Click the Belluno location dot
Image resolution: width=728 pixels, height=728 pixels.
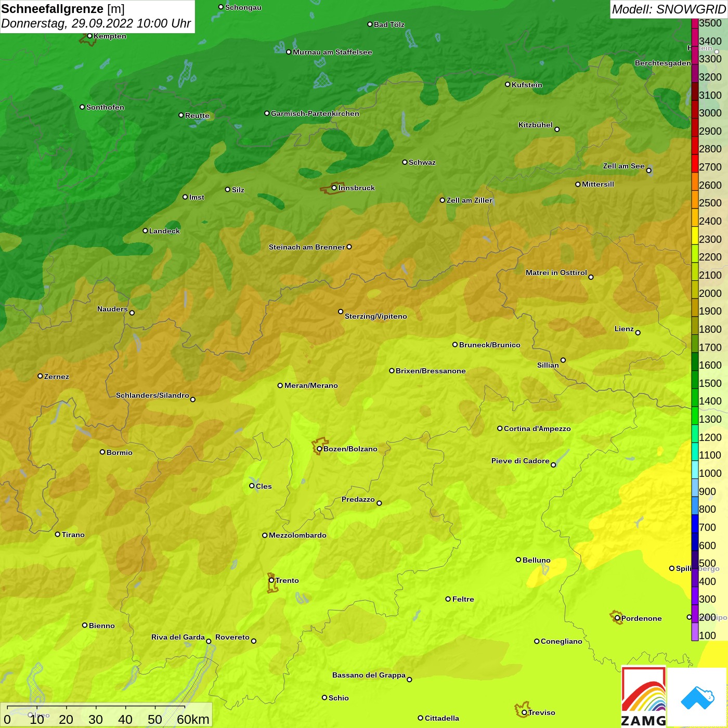coord(518,560)
